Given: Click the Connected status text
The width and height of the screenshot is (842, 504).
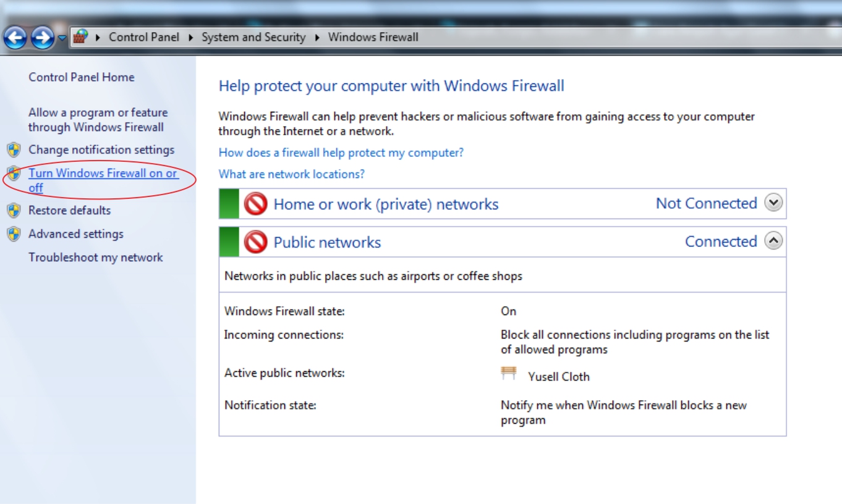Looking at the screenshot, I should pos(721,241).
